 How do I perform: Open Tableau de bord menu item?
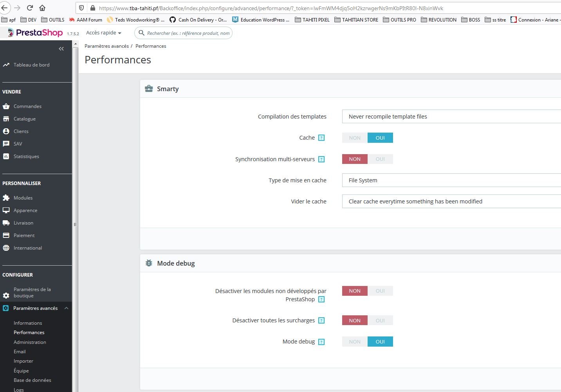coord(31,65)
